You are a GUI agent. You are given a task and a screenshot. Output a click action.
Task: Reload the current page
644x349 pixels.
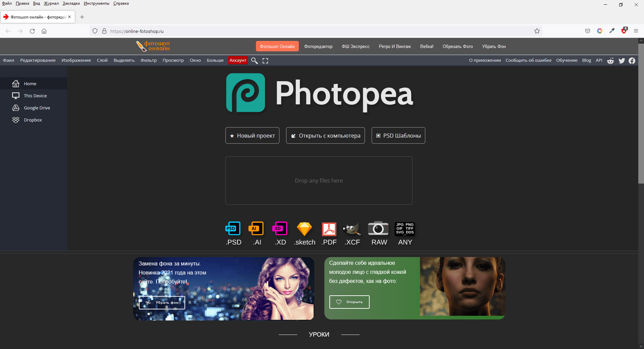click(x=32, y=31)
